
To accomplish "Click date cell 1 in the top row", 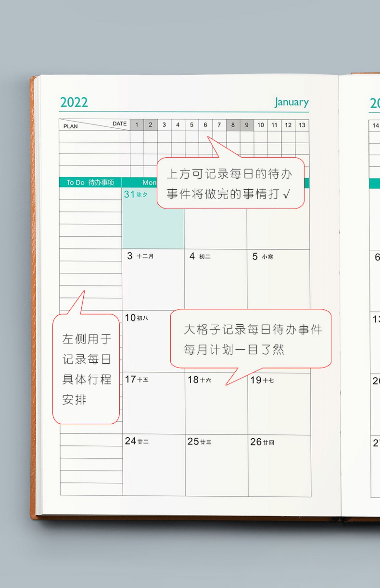I will tap(137, 125).
